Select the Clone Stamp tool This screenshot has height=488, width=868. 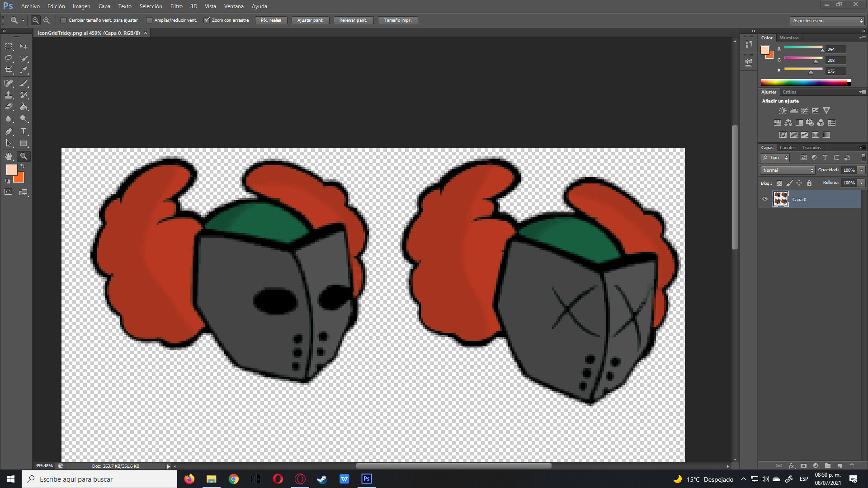click(x=9, y=95)
